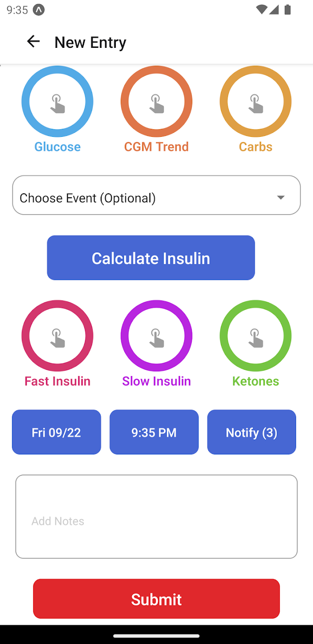
Task: Tap the pink Fast Insulin circle
Action: 57,336
